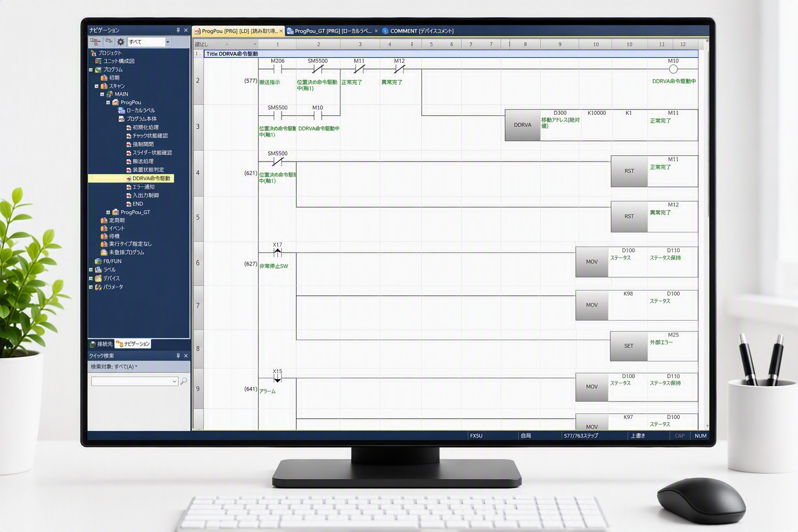Viewport: 798px width, 532px height.
Task: Click the エラー通知 ladder block icon
Action: 128,187
